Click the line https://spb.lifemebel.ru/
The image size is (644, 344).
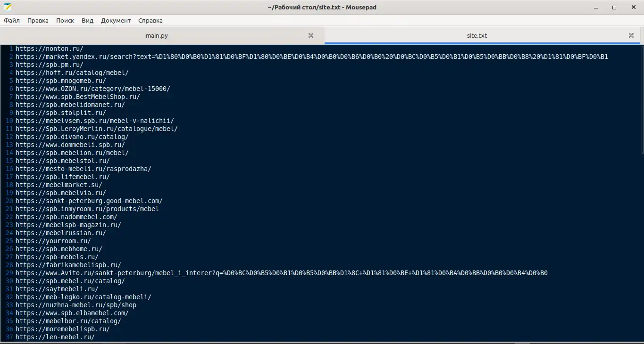pos(63,177)
